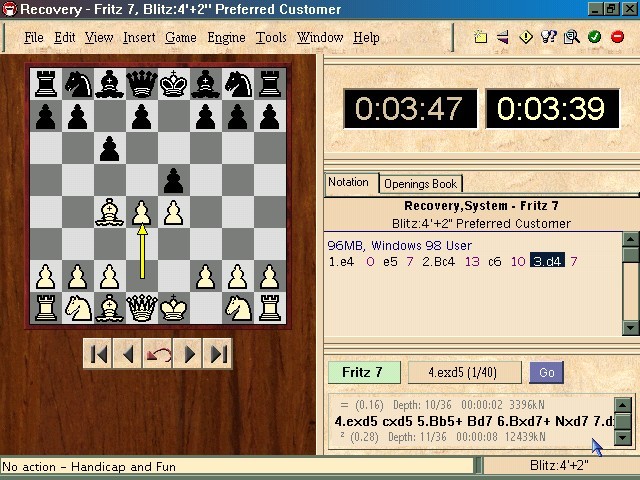Switch to the Openings Book tab
The height and width of the screenshot is (480, 640).
420,184
